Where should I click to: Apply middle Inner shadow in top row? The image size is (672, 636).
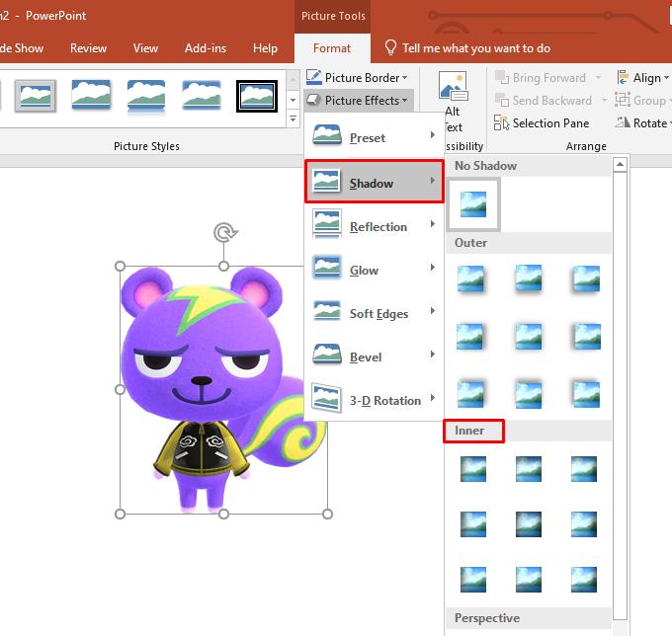pos(529,469)
